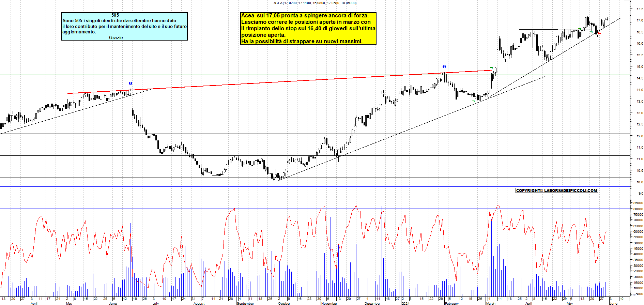Click the 9.5 price axis label
Screen dimensions: 644x305
pos(641,194)
